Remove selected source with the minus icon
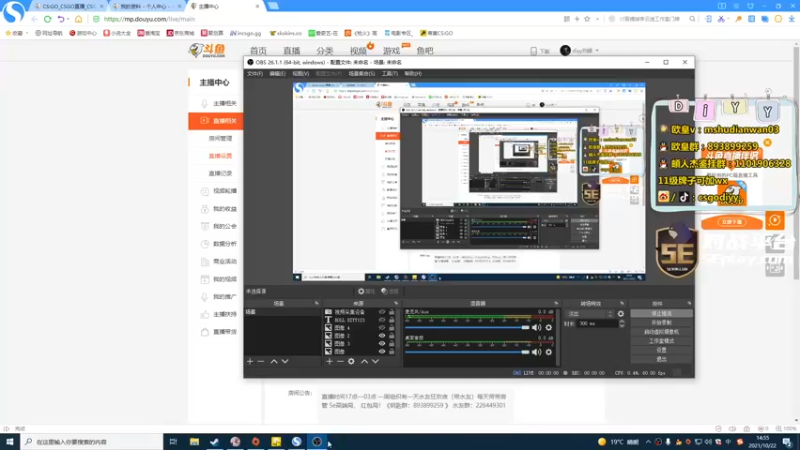800x450 pixels. pos(340,361)
